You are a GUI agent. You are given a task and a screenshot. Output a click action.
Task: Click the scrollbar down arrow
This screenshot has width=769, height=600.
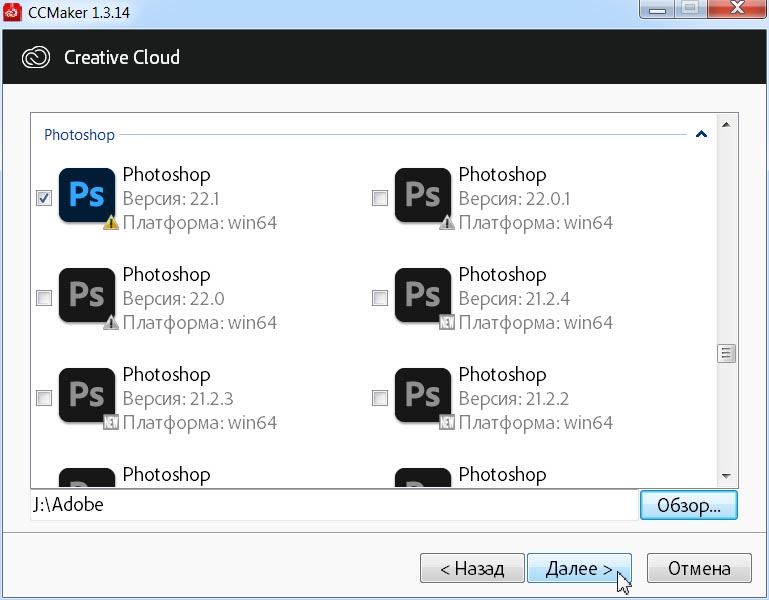pos(726,476)
